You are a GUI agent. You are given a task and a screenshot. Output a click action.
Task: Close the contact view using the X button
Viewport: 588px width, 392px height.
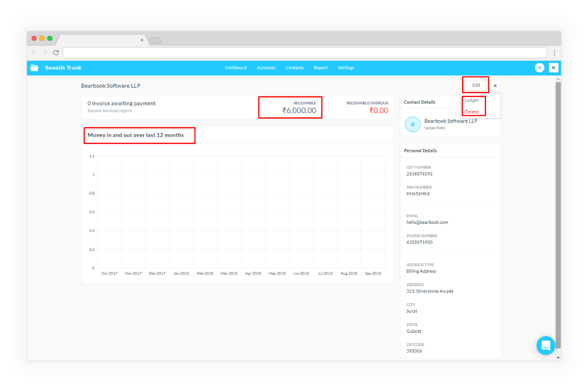pos(495,86)
